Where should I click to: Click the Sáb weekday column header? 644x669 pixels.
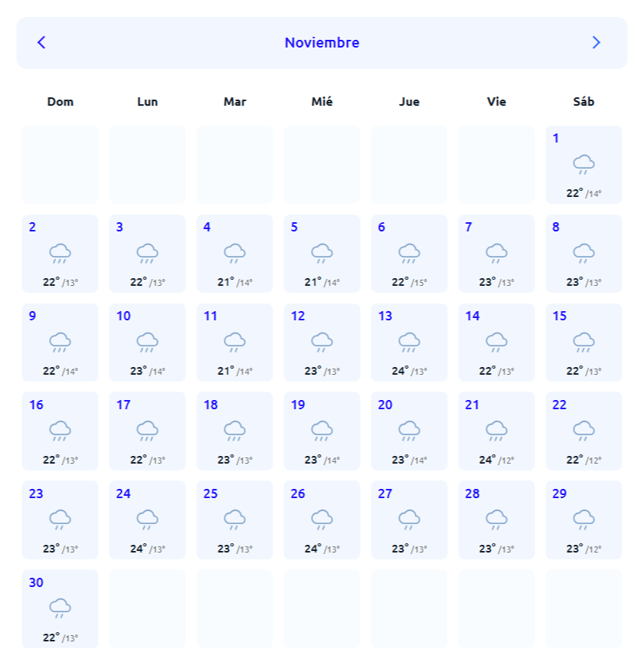(584, 101)
